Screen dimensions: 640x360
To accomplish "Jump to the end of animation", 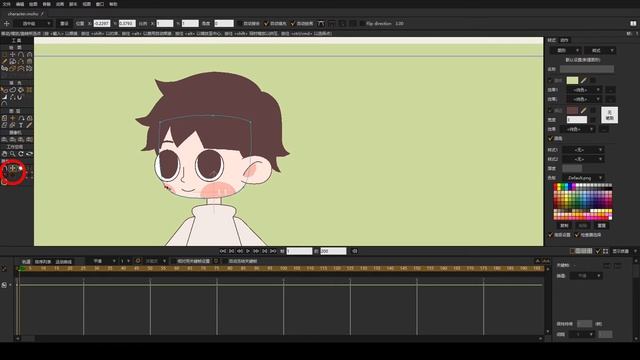I will coord(273,251).
